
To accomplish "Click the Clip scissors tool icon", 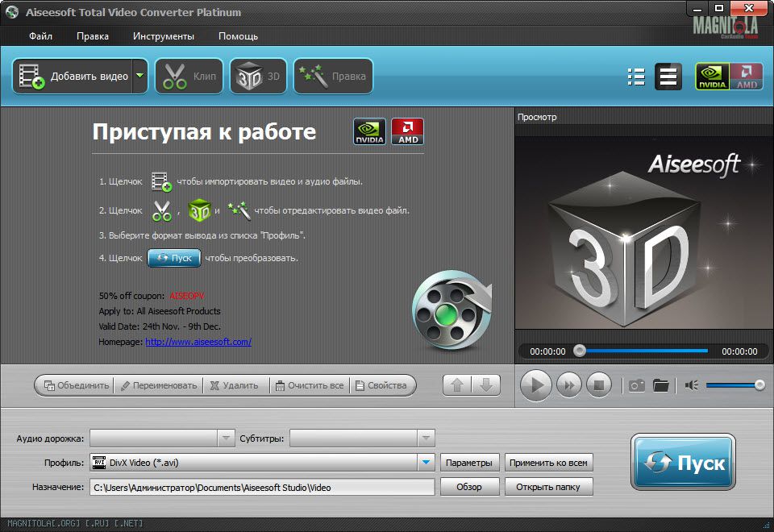I will pos(189,77).
